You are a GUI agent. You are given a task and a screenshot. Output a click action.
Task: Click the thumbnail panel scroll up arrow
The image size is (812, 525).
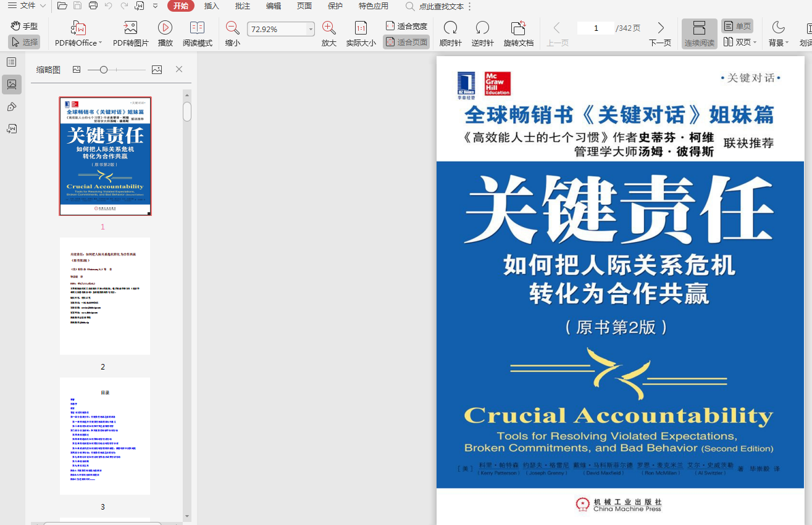(x=187, y=94)
